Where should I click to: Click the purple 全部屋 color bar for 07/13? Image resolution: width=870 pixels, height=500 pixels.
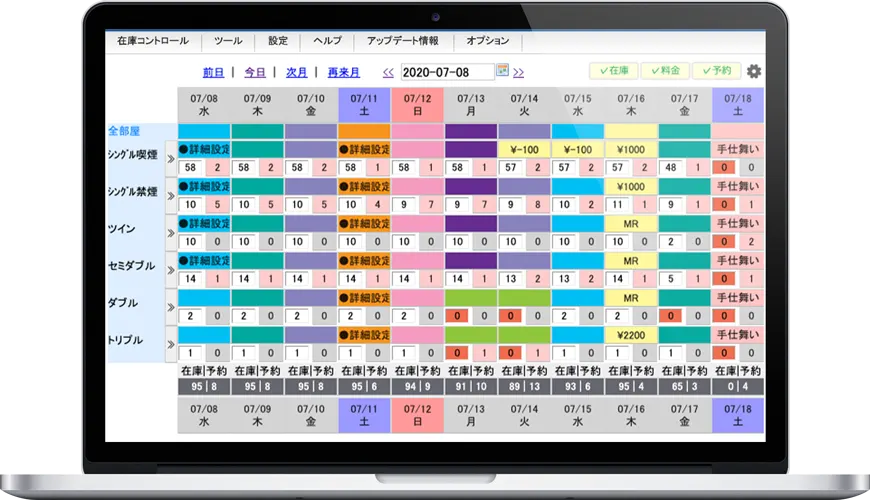pyautogui.click(x=471, y=132)
